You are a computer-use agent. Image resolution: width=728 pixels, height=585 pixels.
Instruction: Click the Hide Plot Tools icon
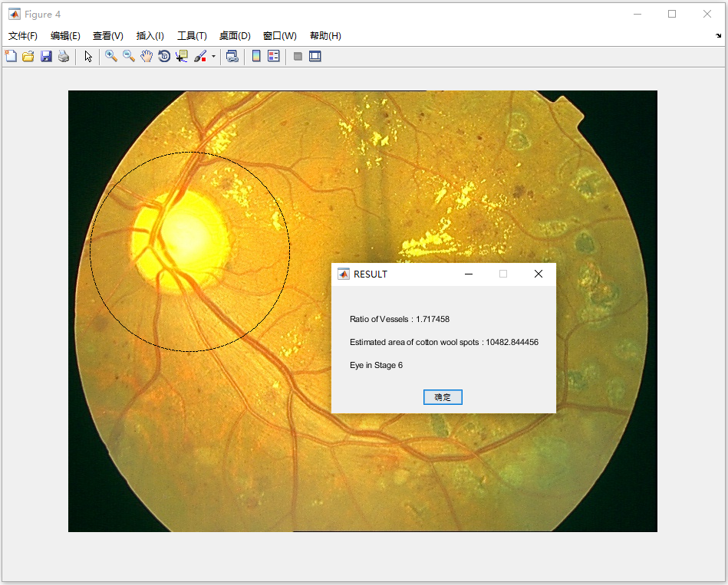pyautogui.click(x=298, y=57)
